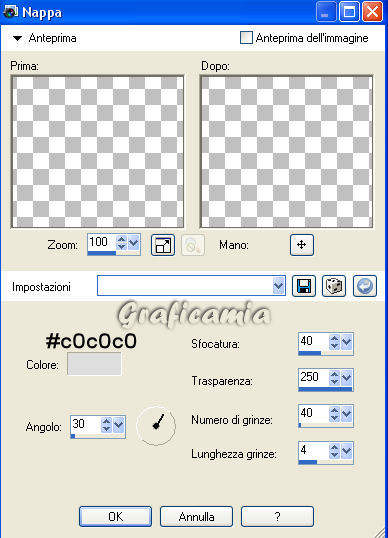Click the Prima preview pane
388x538 pixels.
[x=98, y=152]
